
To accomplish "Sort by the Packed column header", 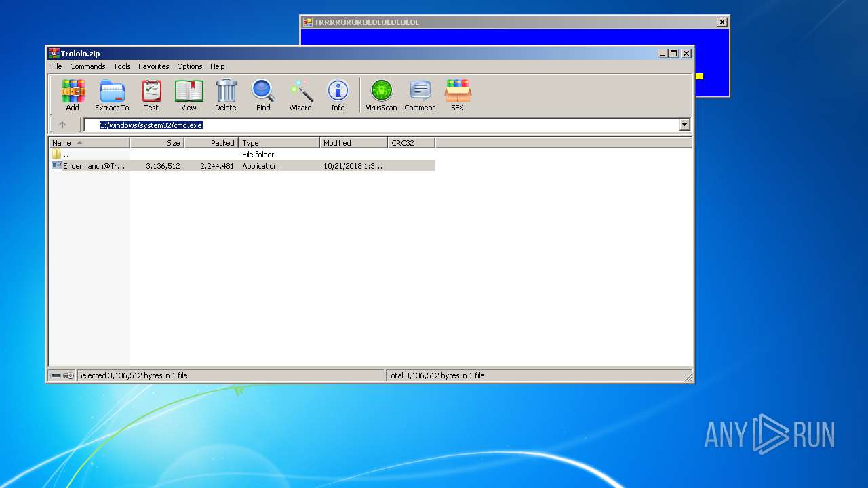I will [211, 143].
